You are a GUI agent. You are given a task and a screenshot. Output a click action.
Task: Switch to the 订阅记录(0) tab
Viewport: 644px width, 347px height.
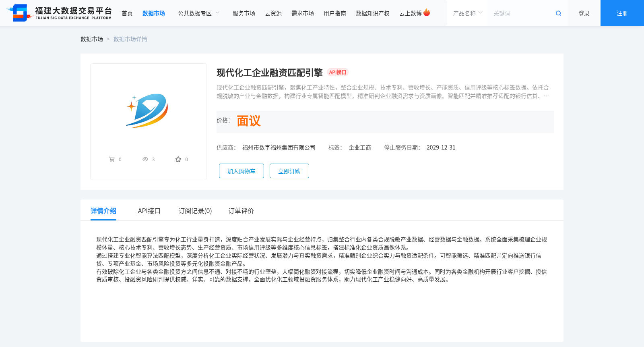point(195,211)
